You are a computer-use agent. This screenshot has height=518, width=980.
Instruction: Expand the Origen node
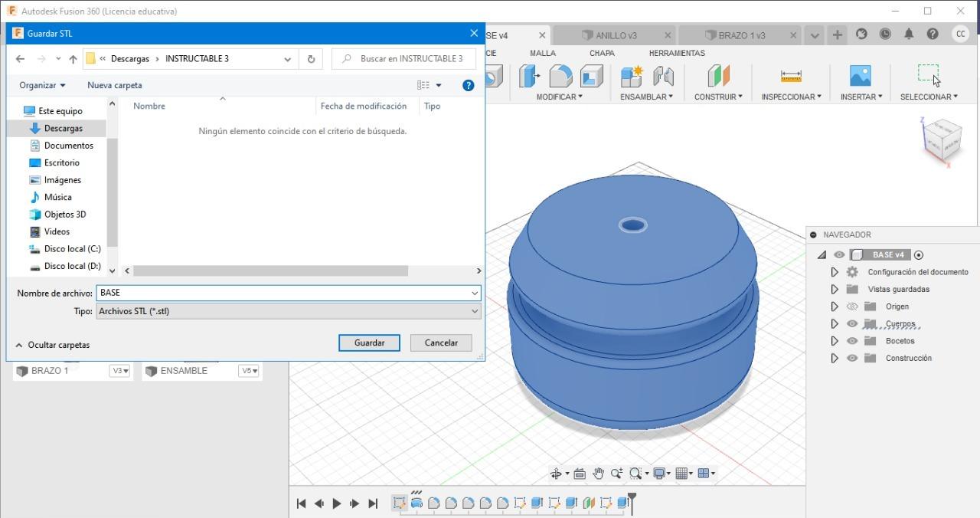[835, 307]
